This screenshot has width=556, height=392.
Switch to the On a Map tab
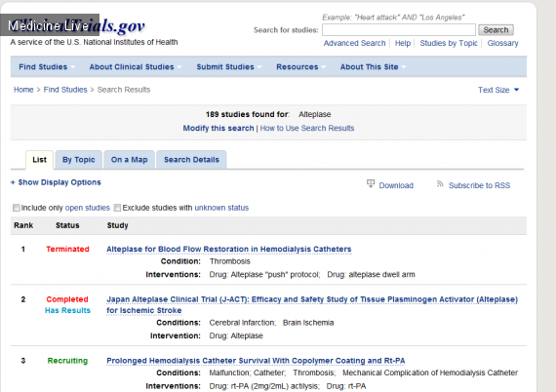click(x=129, y=160)
